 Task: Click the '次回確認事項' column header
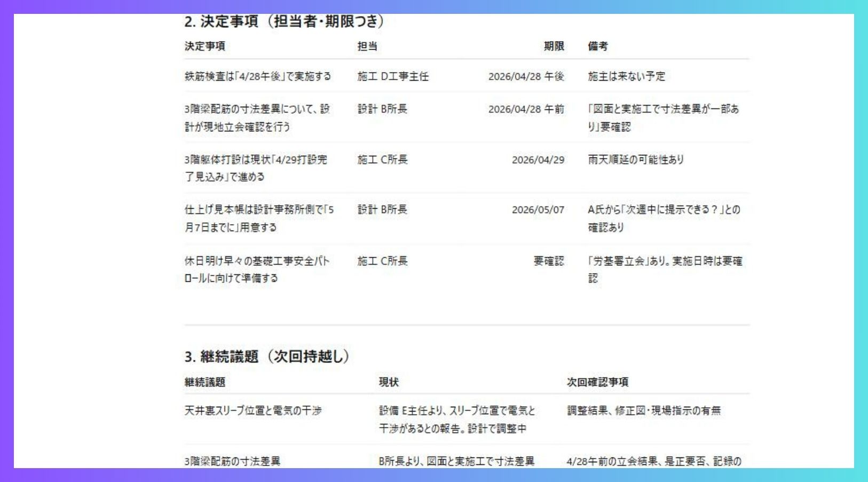tap(597, 382)
